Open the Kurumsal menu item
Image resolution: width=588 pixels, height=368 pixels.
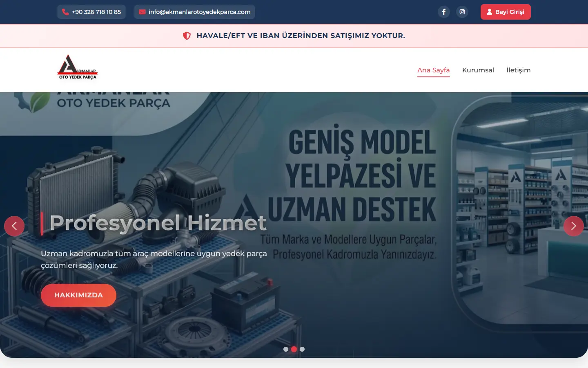click(478, 70)
